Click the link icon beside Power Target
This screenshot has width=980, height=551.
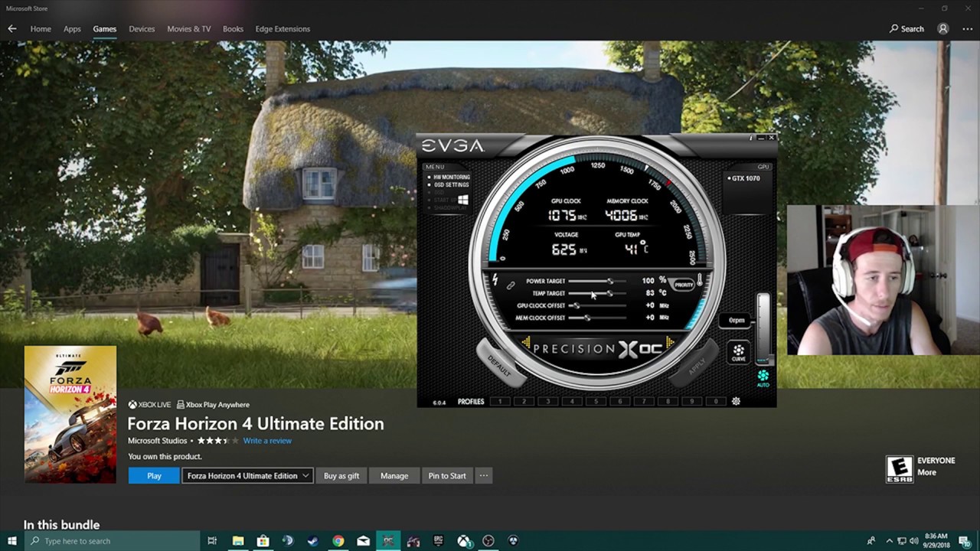[x=511, y=286]
